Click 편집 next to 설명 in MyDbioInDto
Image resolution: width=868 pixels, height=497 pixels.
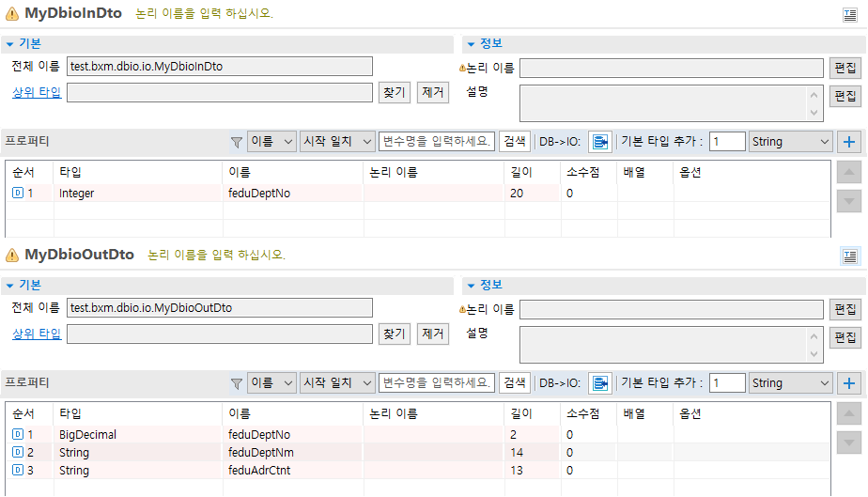click(x=845, y=97)
